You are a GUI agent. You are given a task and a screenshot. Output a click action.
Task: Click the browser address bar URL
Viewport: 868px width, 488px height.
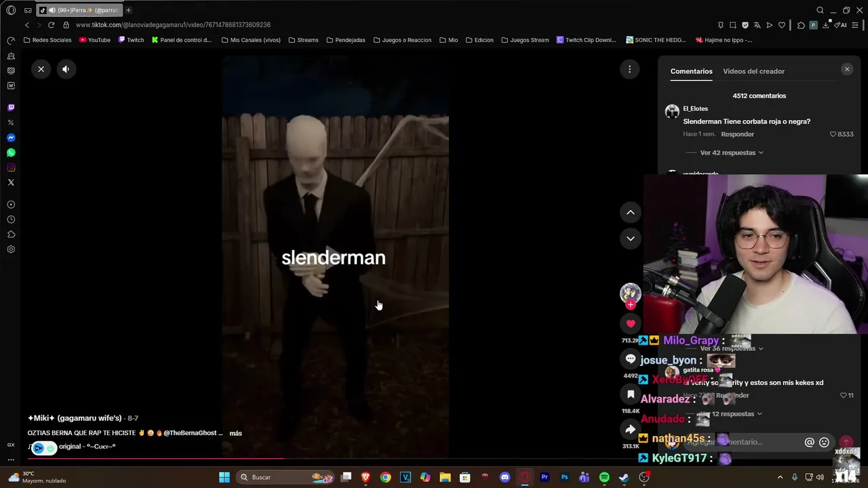pyautogui.click(x=173, y=25)
